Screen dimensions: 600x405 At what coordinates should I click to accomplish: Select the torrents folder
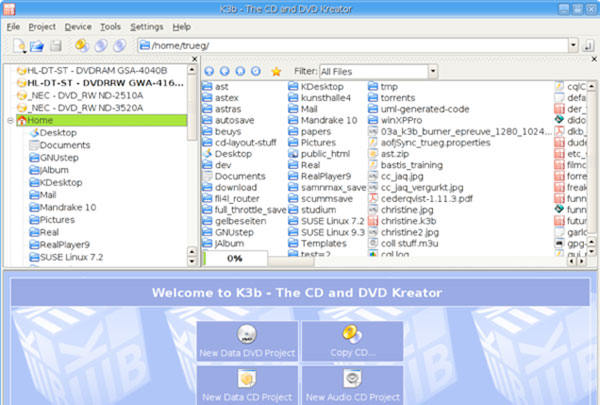coord(391,98)
